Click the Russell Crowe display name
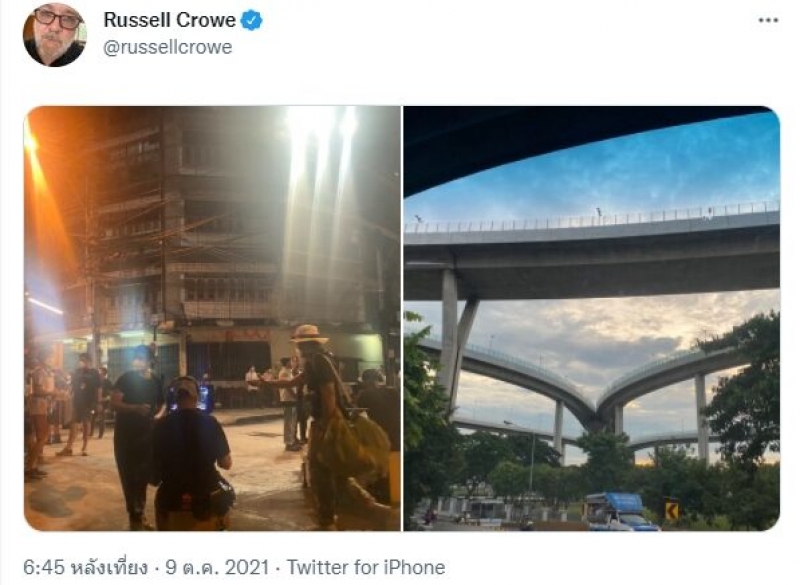800x585 pixels. [169, 20]
